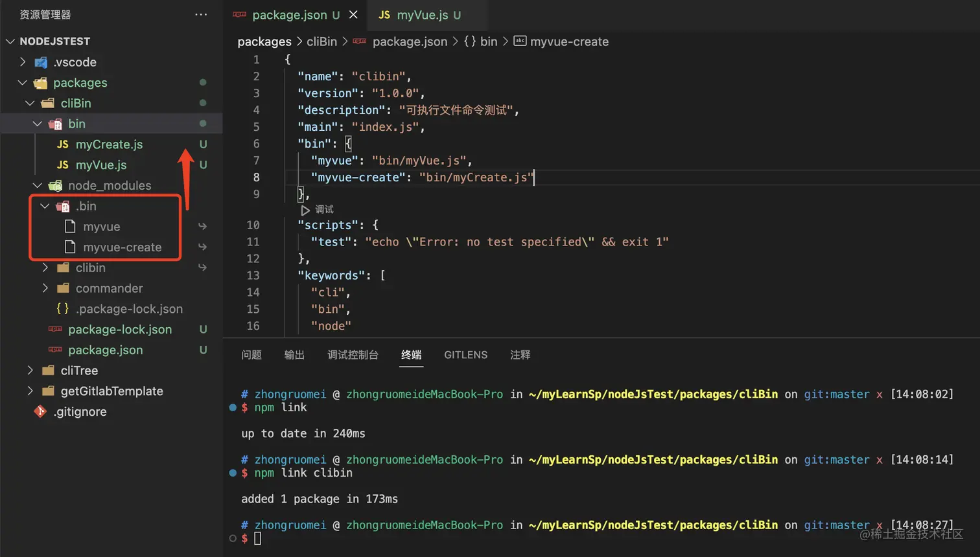Viewport: 980px width, 557px height.
Task: Select the package.json editor tab
Action: [x=296, y=15]
